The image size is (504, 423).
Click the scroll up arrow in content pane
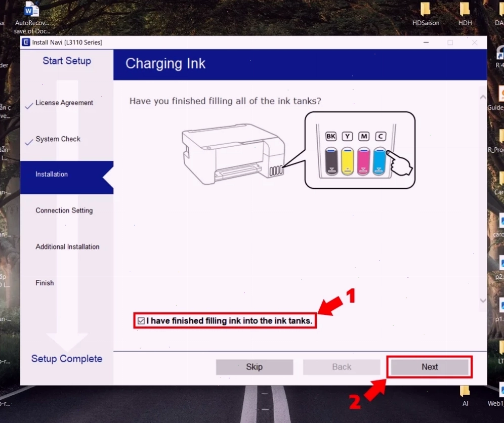(483, 97)
